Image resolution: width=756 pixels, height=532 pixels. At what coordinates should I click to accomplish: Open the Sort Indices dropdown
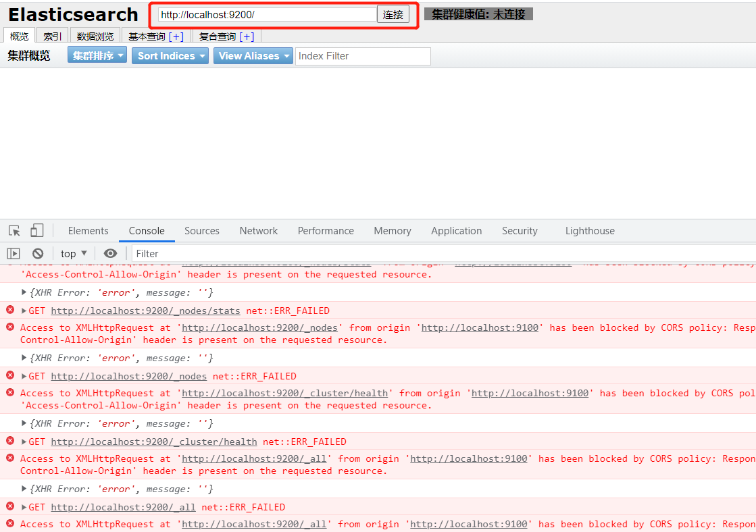(170, 56)
